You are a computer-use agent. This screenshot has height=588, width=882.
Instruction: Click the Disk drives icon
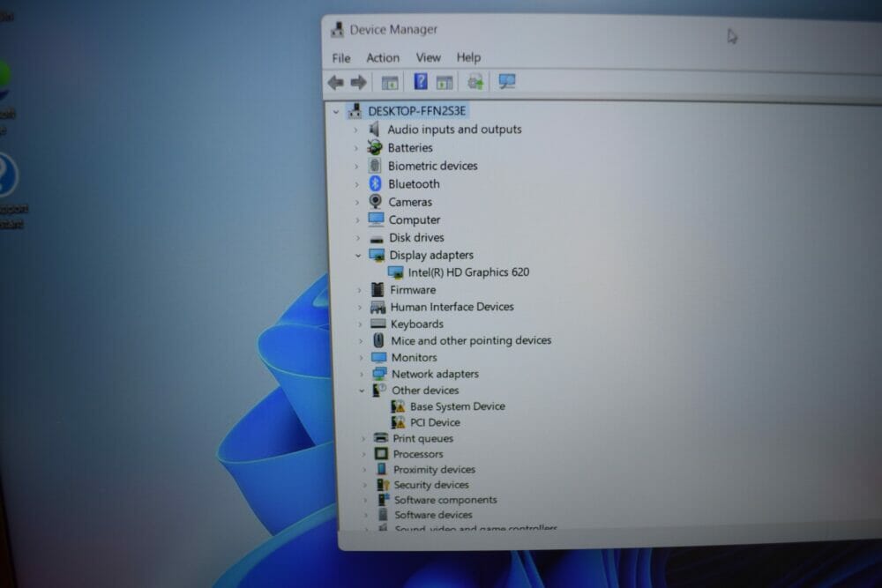(377, 239)
